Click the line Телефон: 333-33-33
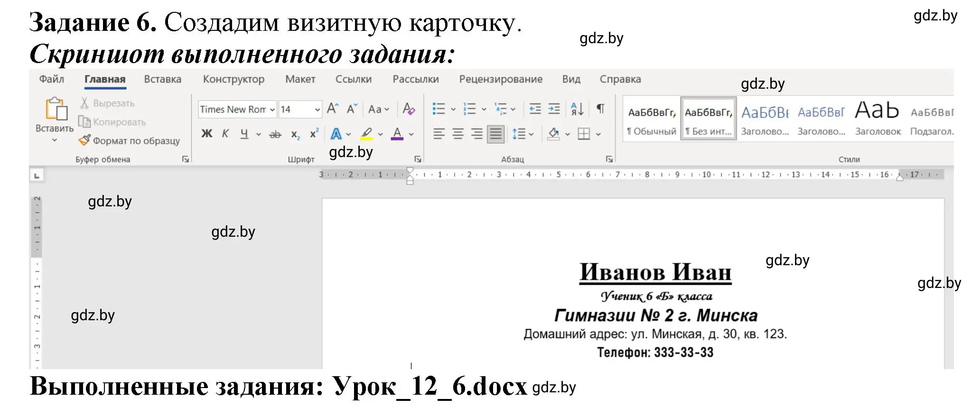Viewport: 980px width, 417px height. [655, 352]
